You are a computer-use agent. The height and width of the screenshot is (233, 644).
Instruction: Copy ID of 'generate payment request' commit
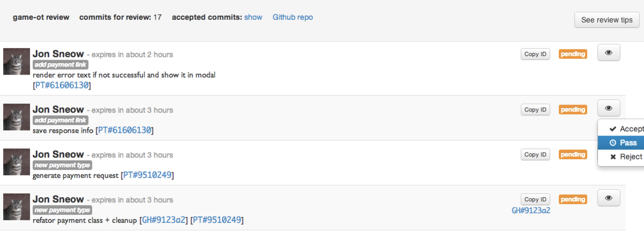(535, 154)
